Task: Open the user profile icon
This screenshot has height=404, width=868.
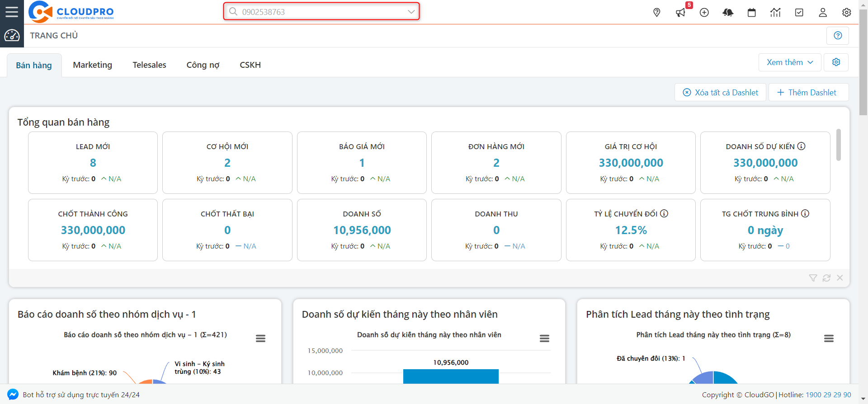Action: (823, 12)
